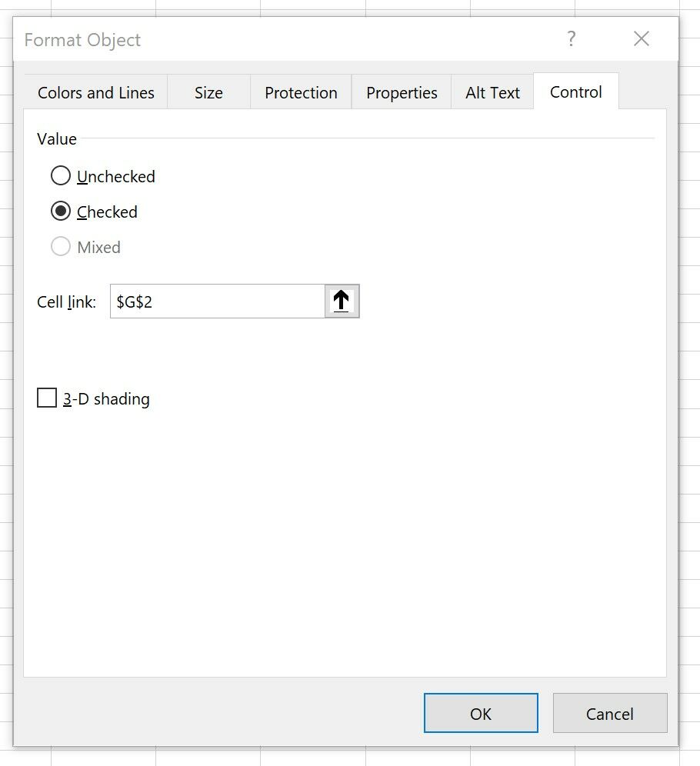
Task: Open the Protection tab
Action: [301, 92]
